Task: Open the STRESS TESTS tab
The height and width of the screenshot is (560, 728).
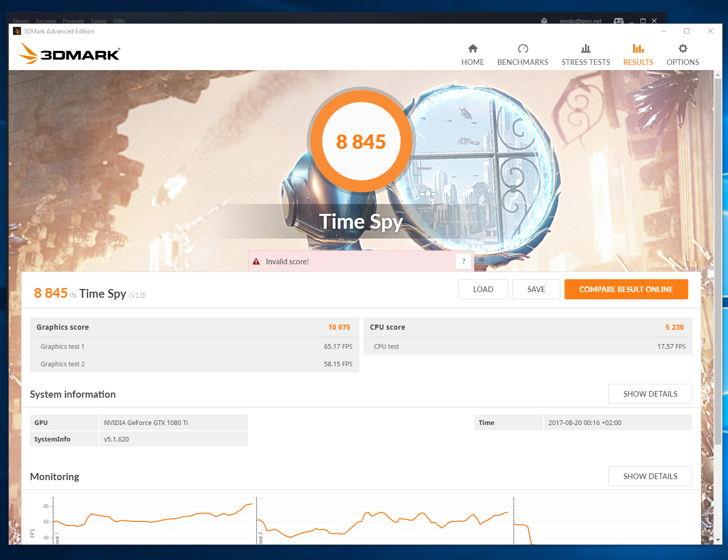Action: [x=586, y=55]
